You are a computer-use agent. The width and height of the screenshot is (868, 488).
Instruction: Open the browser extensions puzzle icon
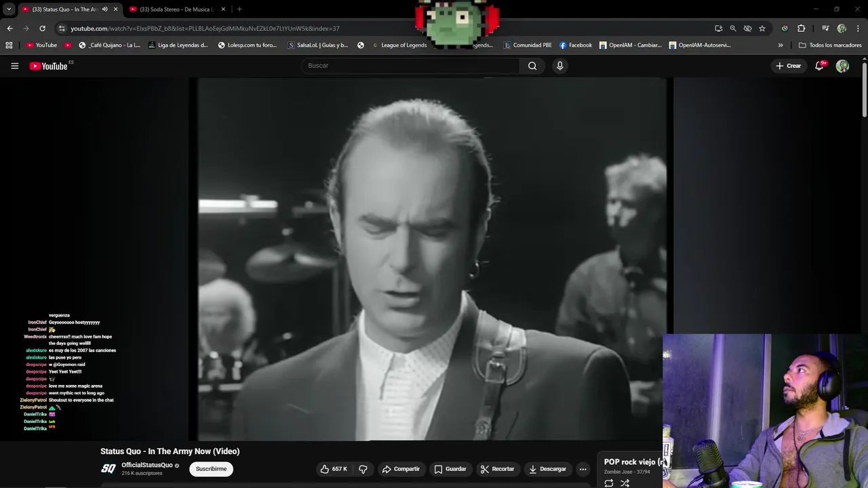coord(801,28)
